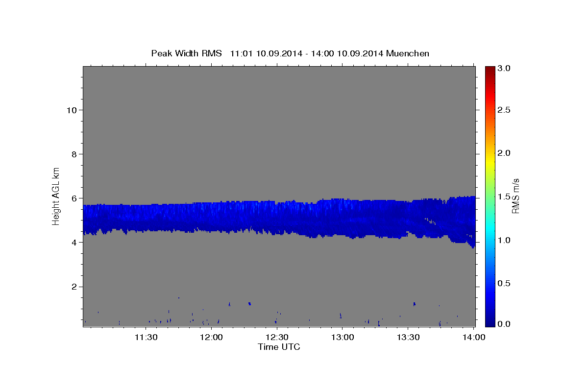Click the colorbar value 2.5
The height and width of the screenshot is (392, 588).
pos(505,110)
